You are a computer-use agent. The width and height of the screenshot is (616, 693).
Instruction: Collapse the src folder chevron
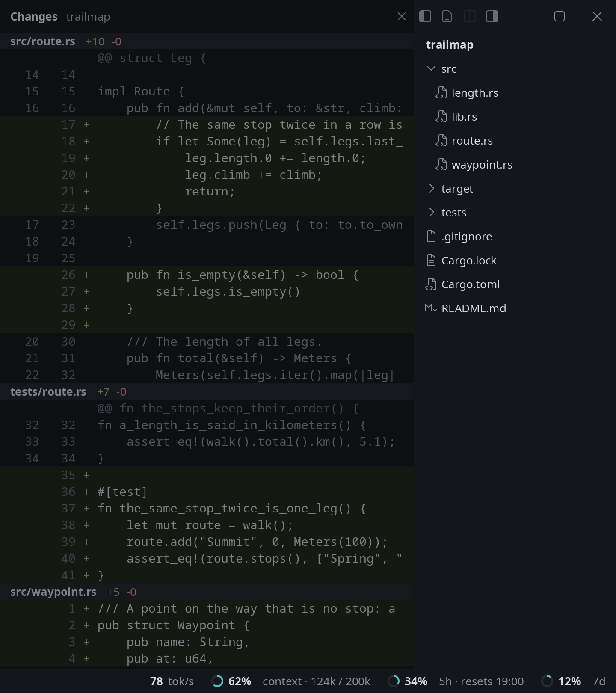tap(431, 68)
